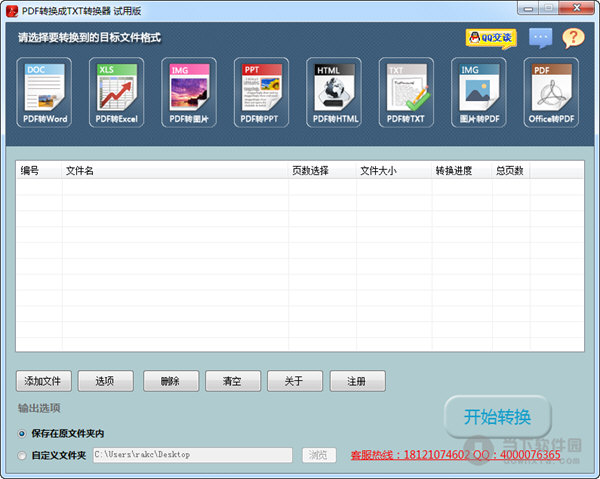Click the 总页数 column header
Screen dimensions: 600x479
(511, 170)
